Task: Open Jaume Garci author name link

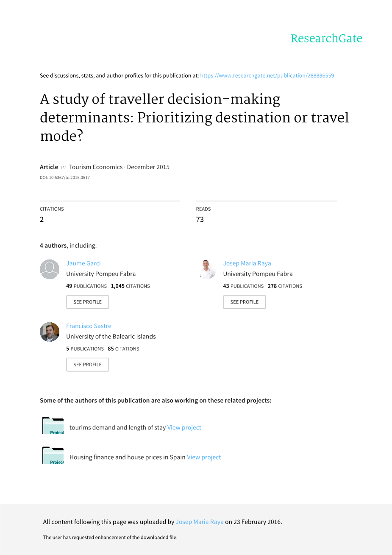Action: point(83,263)
